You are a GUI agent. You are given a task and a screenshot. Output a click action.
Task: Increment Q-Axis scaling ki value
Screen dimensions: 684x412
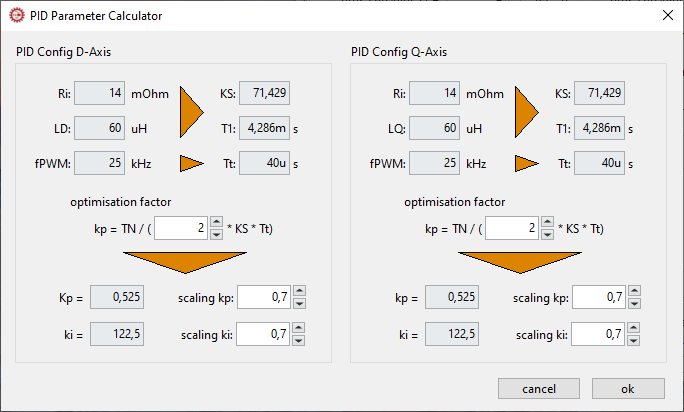[633, 328]
